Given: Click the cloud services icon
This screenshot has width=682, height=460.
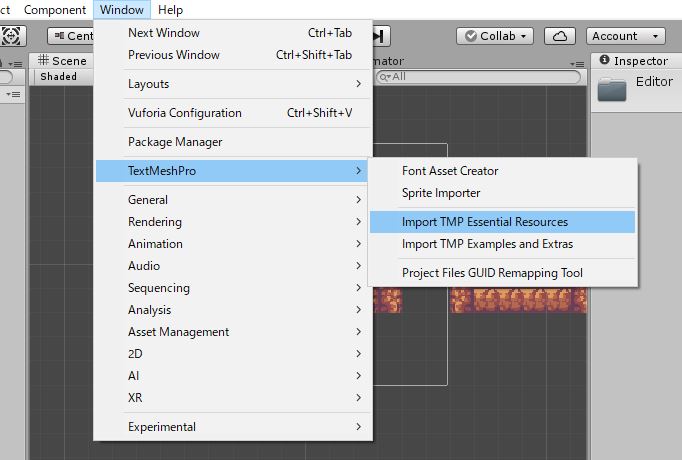Looking at the screenshot, I should [x=560, y=36].
